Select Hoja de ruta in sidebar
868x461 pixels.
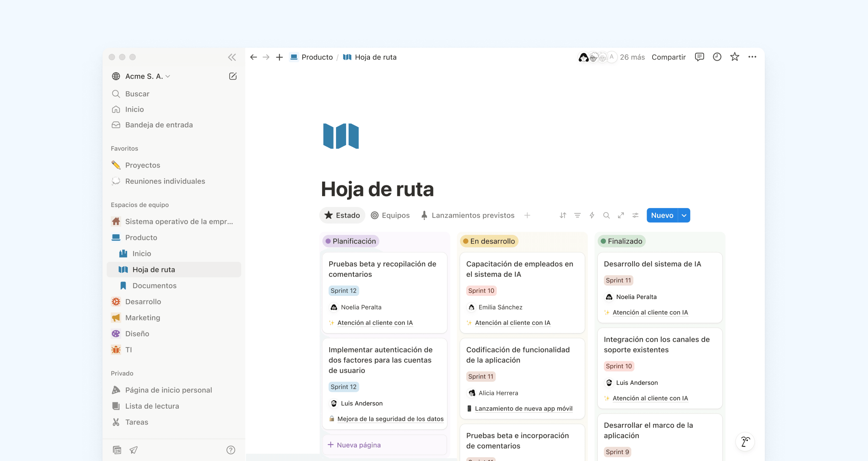coord(174,270)
